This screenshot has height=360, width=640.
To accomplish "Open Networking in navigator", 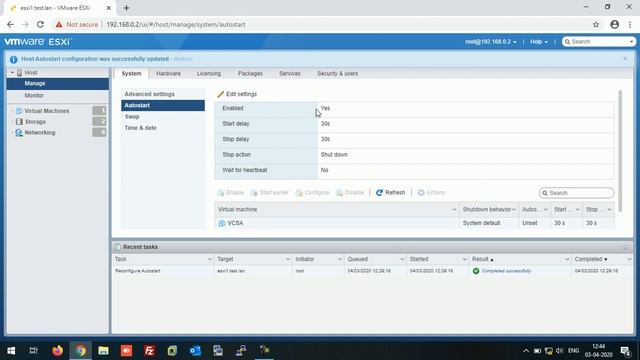I will pos(40,133).
